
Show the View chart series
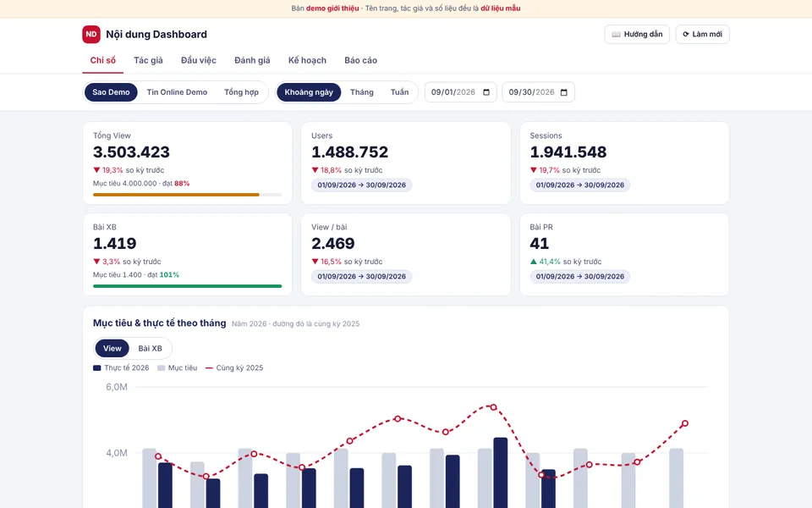tap(112, 348)
